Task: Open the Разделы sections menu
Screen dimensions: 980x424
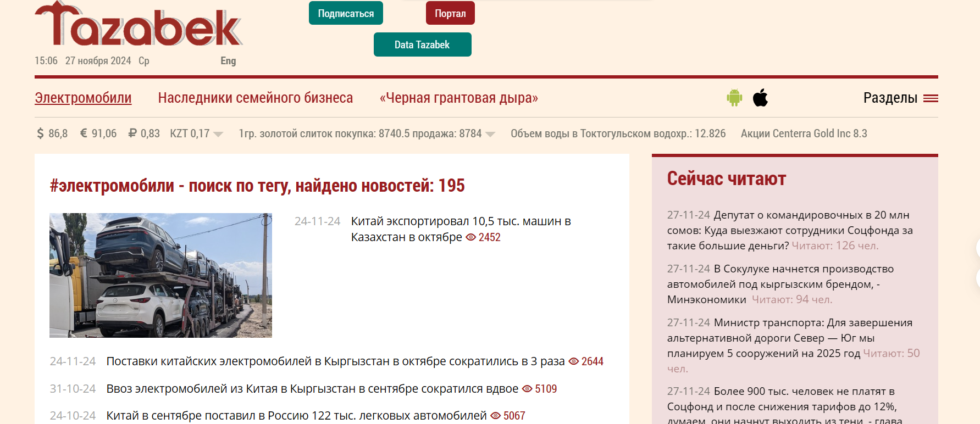Action: tap(890, 98)
